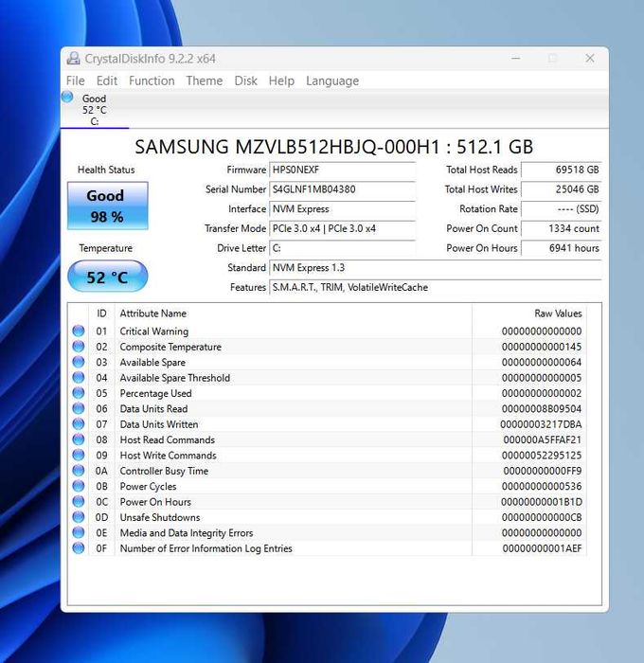
Task: Select the Percentage Used attribute name
Action: (x=155, y=393)
